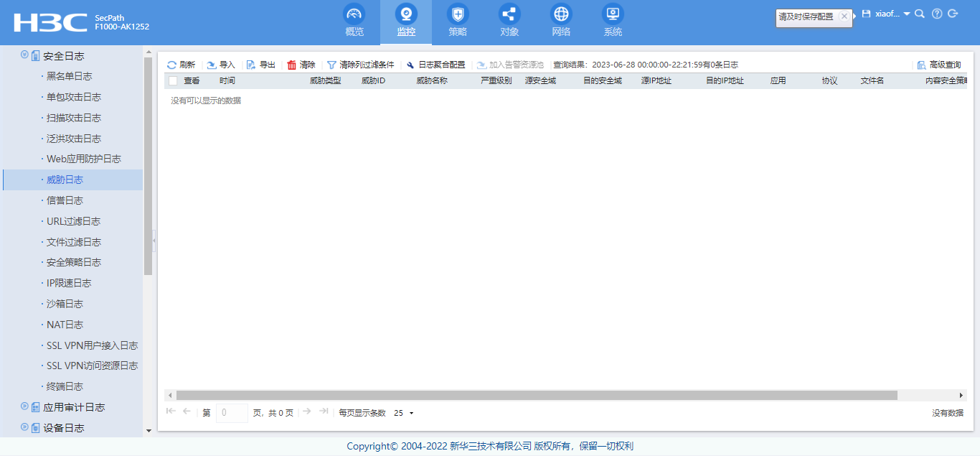Open 高级查询 advanced query

(x=939, y=65)
